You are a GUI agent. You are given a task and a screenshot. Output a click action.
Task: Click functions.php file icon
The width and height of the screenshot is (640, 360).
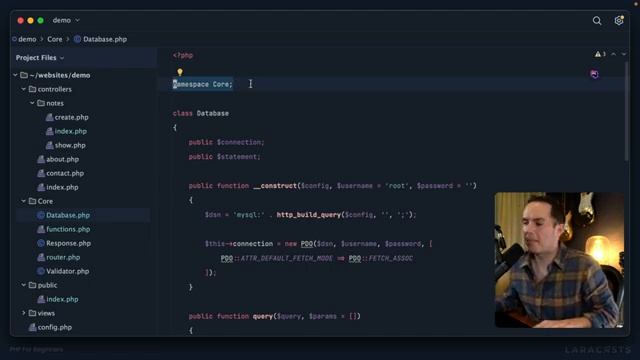click(x=41, y=229)
